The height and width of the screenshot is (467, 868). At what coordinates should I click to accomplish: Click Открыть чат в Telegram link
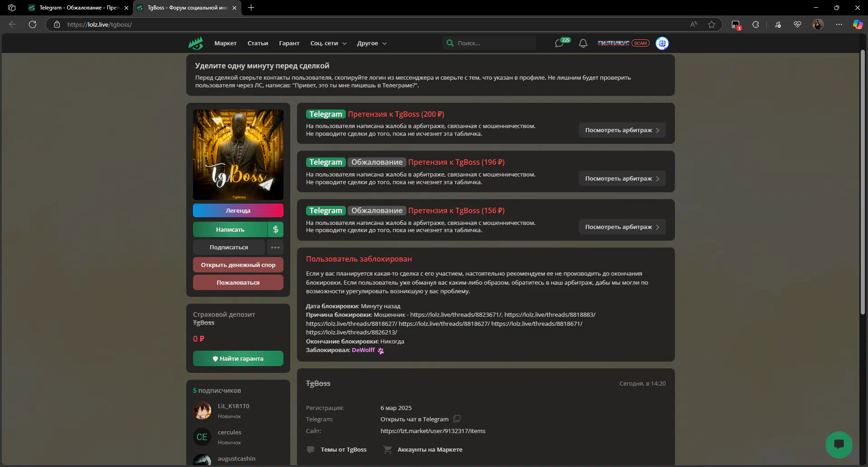coord(415,419)
